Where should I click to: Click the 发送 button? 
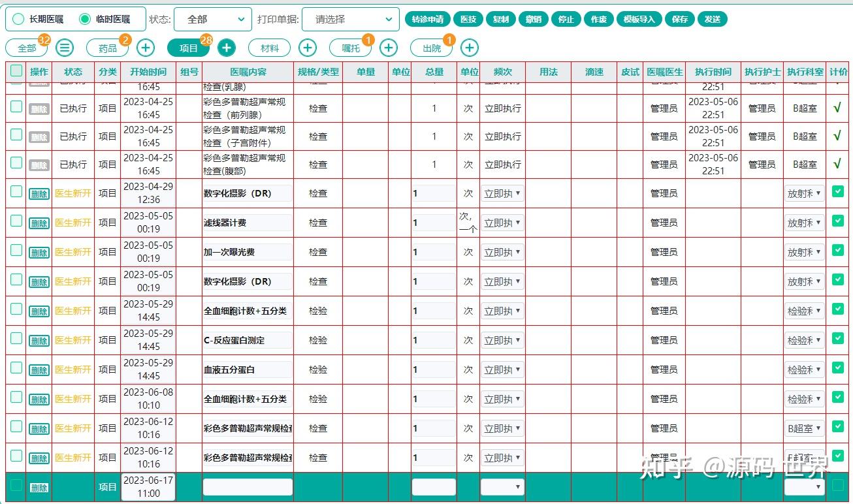(x=712, y=19)
